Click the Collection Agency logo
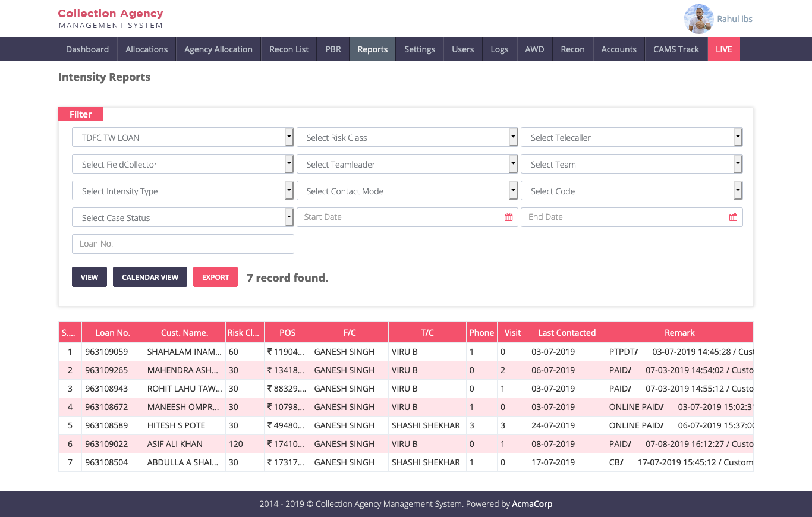 (x=111, y=18)
